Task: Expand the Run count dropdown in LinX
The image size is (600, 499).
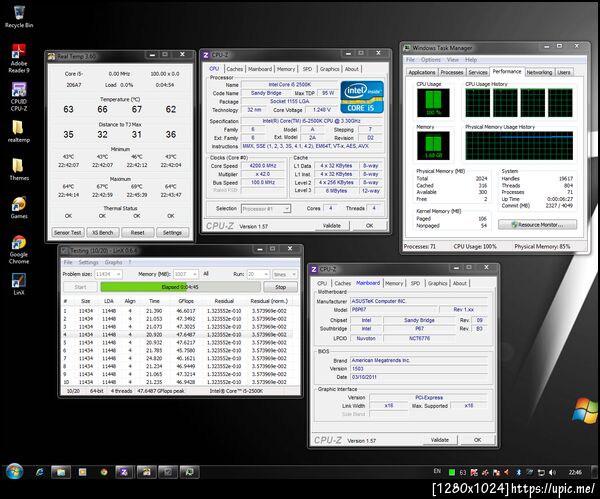Action: [x=258, y=274]
